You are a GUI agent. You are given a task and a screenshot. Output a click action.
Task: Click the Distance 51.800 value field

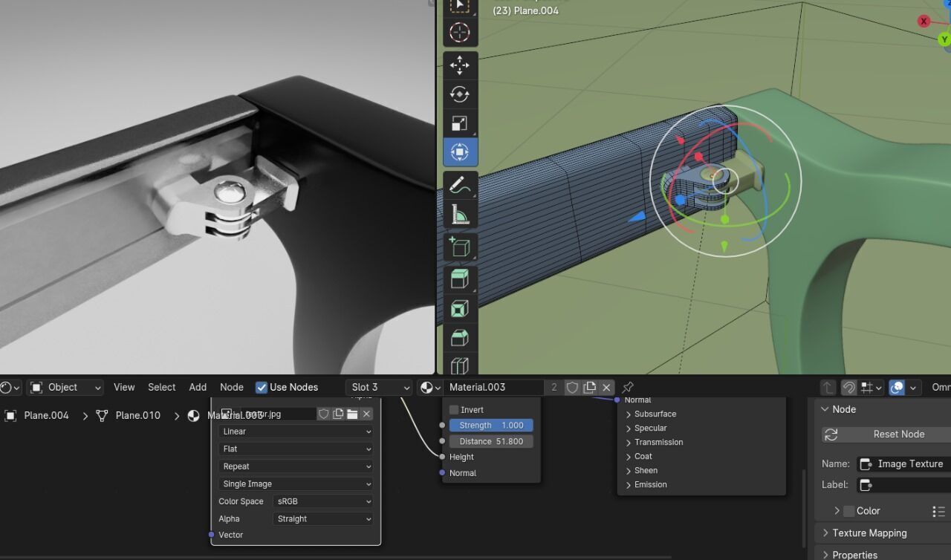coord(491,441)
